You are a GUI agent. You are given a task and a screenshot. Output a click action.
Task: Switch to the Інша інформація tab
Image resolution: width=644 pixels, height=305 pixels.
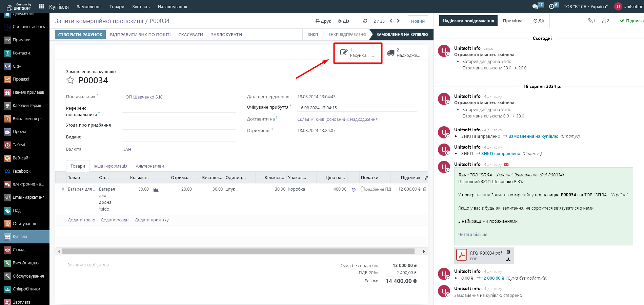pyautogui.click(x=110, y=166)
